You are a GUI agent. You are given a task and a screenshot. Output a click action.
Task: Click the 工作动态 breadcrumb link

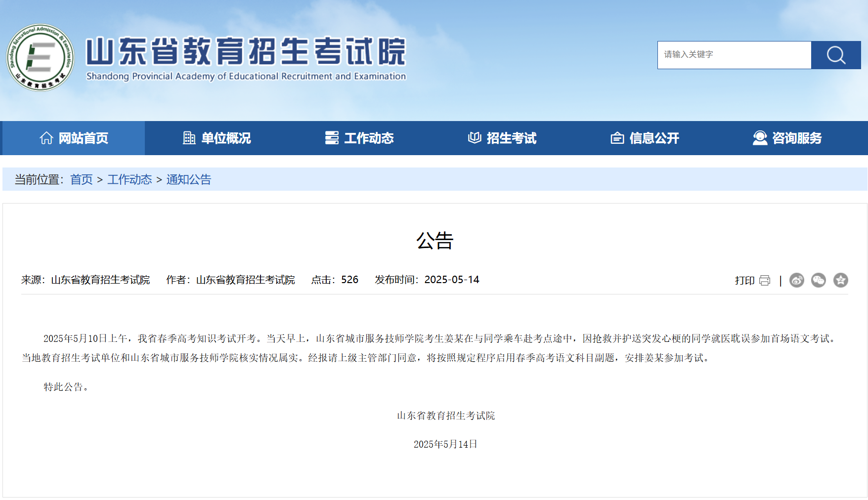pos(130,179)
